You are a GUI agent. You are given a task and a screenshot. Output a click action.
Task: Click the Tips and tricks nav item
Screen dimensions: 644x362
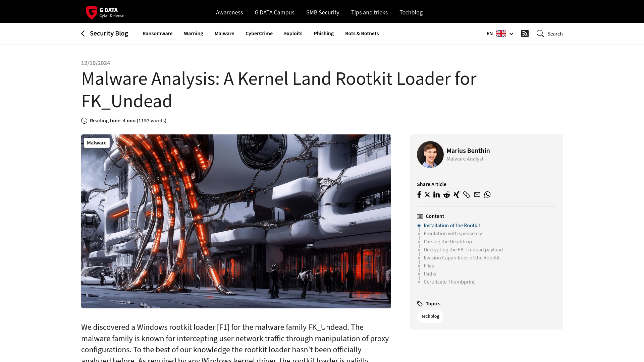pyautogui.click(x=369, y=12)
